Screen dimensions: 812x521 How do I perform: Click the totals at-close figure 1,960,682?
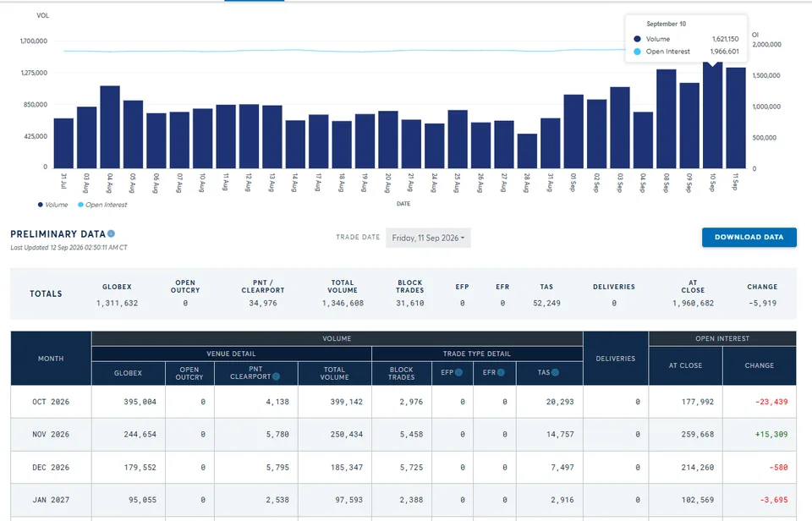(x=693, y=304)
